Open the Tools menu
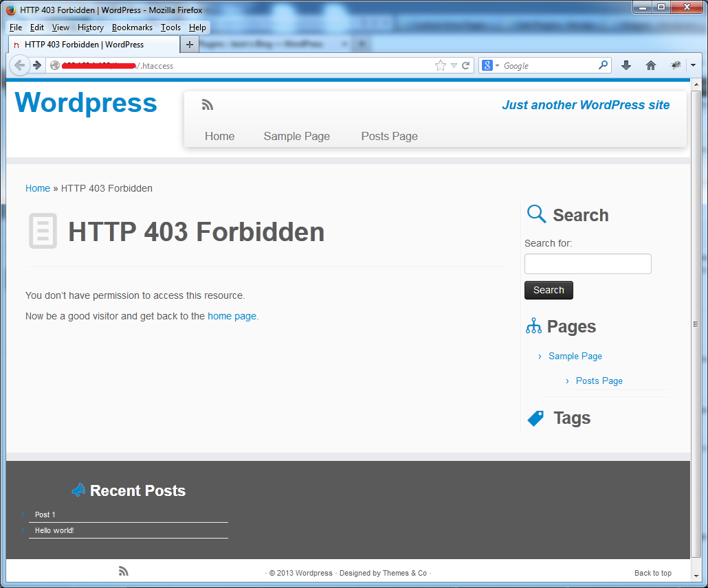Image resolution: width=708 pixels, height=588 pixels. [x=170, y=27]
